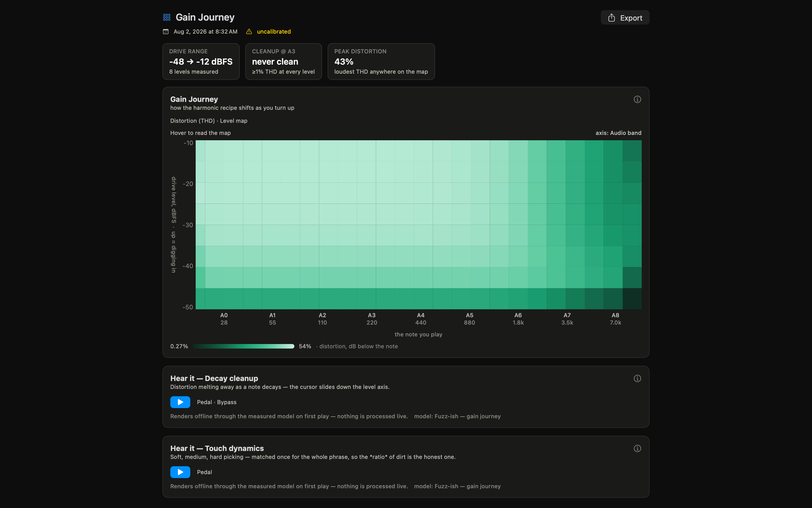The image size is (812, 508).
Task: Click the A7 3.5k axis label
Action: click(x=567, y=319)
